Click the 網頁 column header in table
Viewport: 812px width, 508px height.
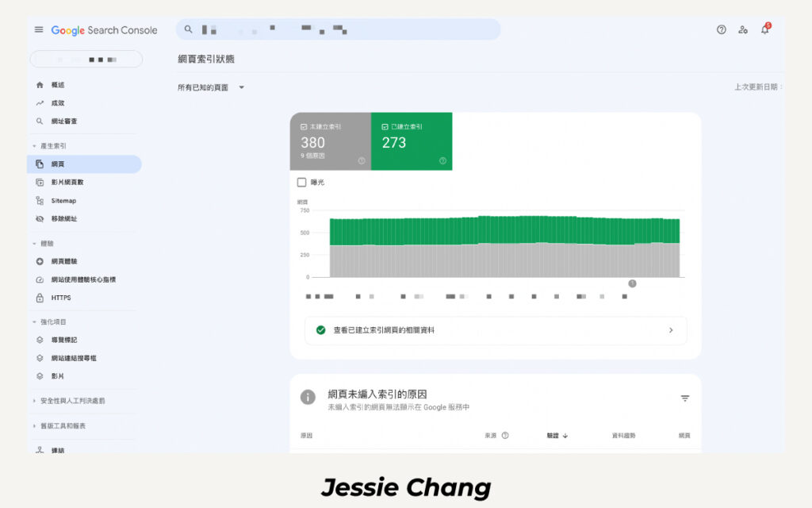click(684, 436)
